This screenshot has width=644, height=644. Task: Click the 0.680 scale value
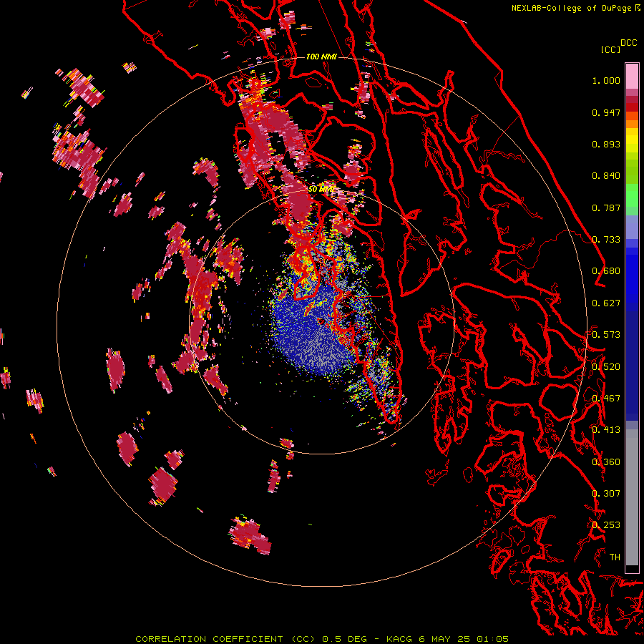(606, 271)
